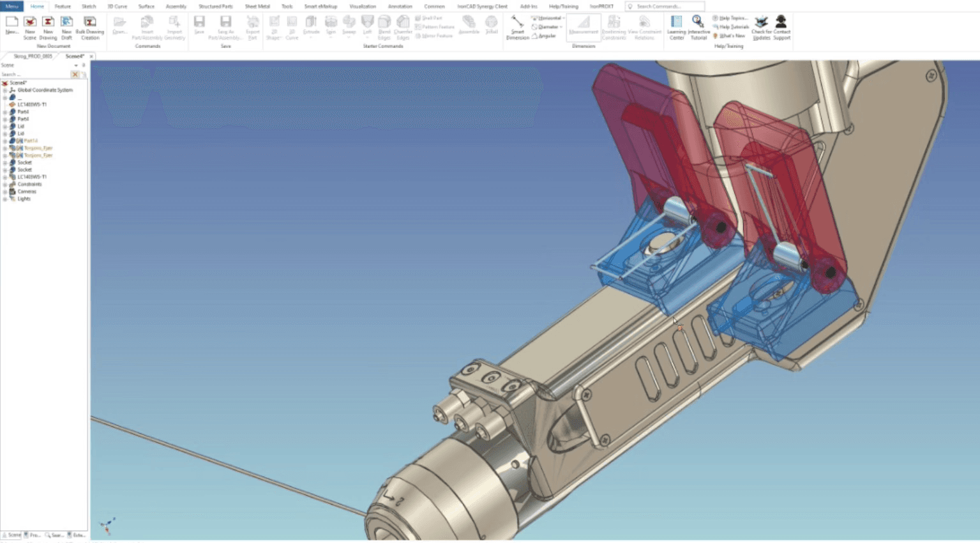Open the Learning Center
The image size is (980, 543).
(676, 27)
